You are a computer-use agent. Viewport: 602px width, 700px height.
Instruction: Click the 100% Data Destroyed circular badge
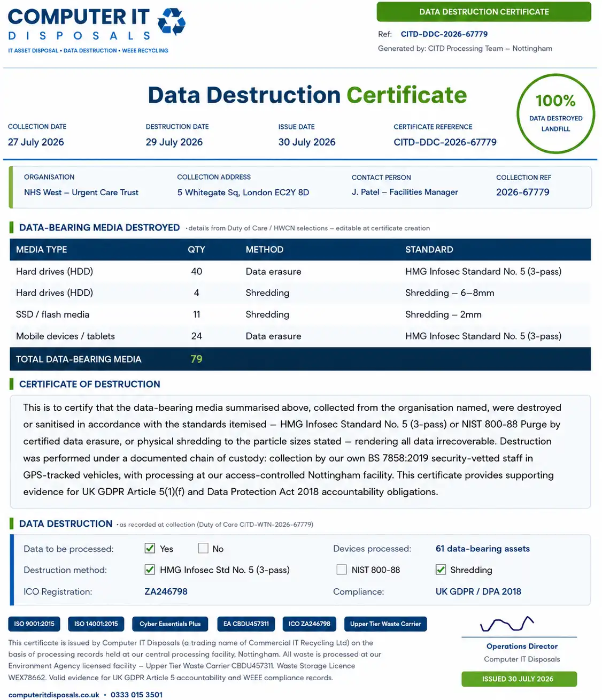[556, 114]
